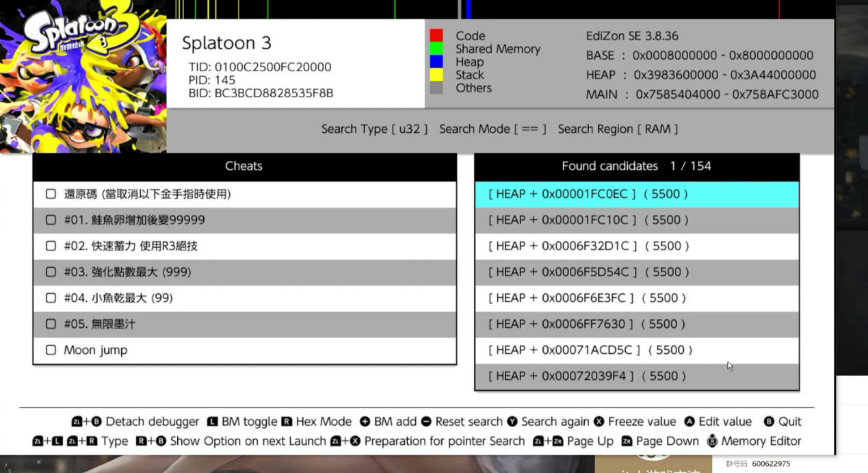Click the minus icon for Reset search
The image size is (868, 473).
point(426,422)
